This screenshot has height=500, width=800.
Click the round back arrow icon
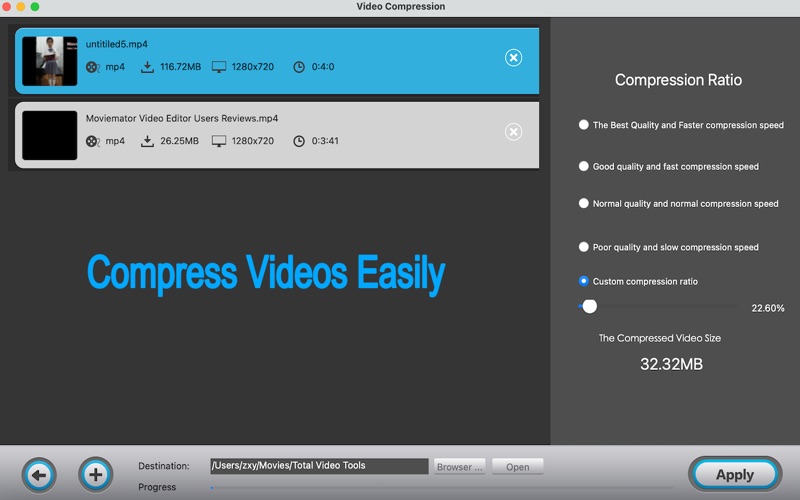(x=39, y=474)
